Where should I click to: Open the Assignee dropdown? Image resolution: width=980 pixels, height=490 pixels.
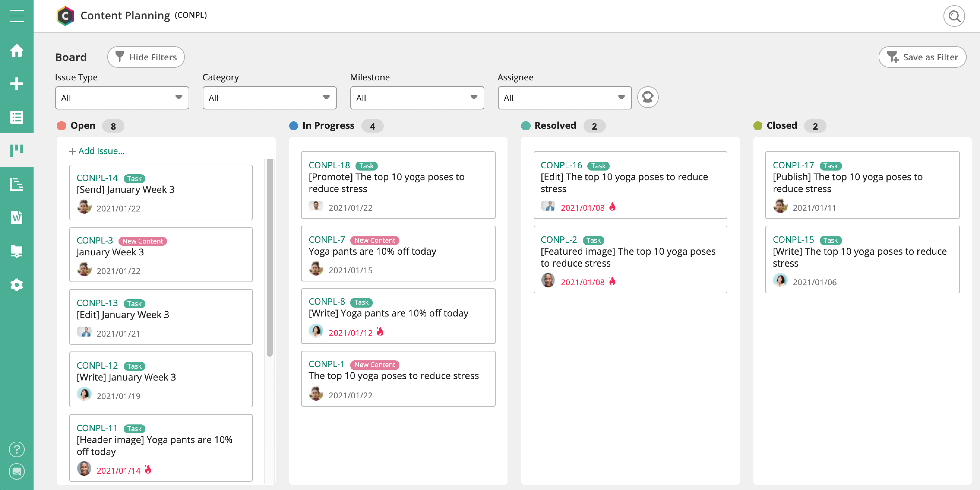(x=564, y=98)
